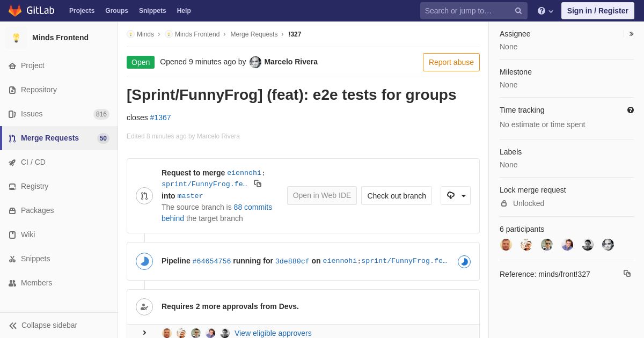Click the Report abuse button
The image size is (644, 338).
click(x=451, y=62)
